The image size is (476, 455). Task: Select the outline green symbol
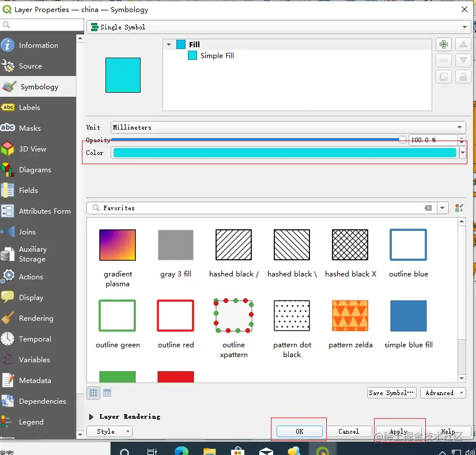pyautogui.click(x=118, y=316)
